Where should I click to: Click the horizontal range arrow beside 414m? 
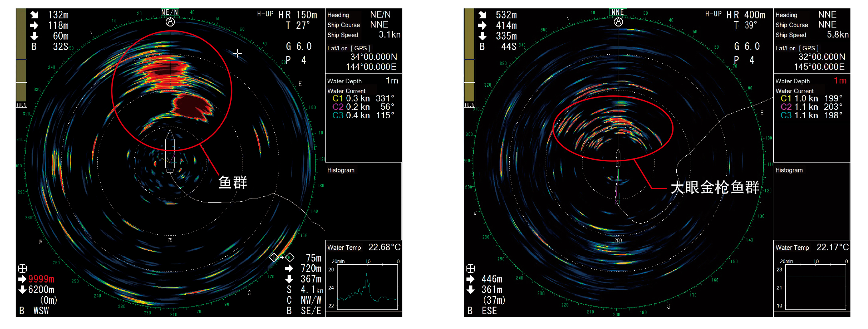tap(483, 26)
